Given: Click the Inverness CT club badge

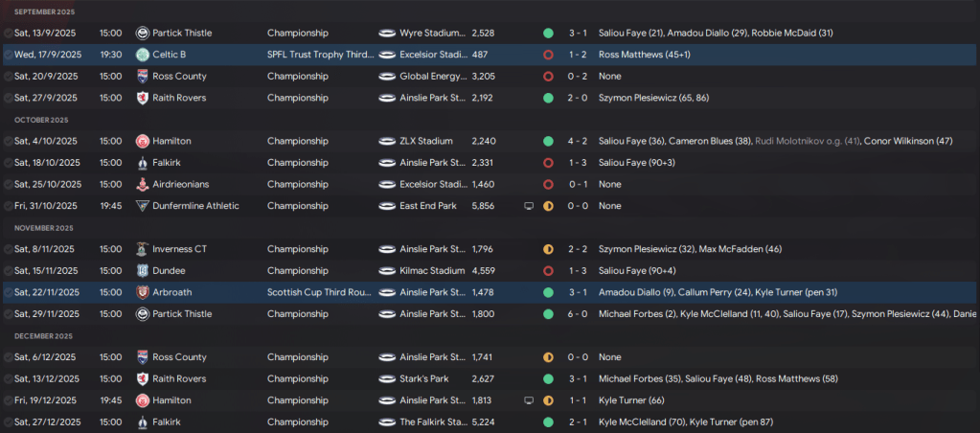Looking at the screenshot, I should click(x=143, y=249).
